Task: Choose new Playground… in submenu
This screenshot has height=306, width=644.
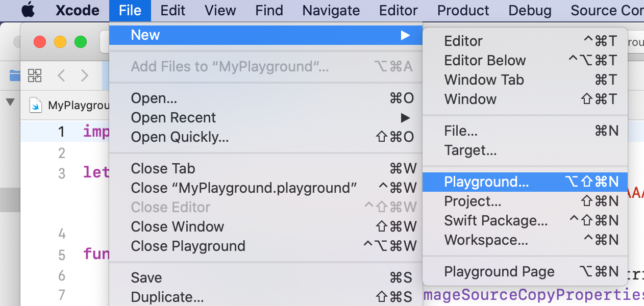Action: [x=525, y=182]
